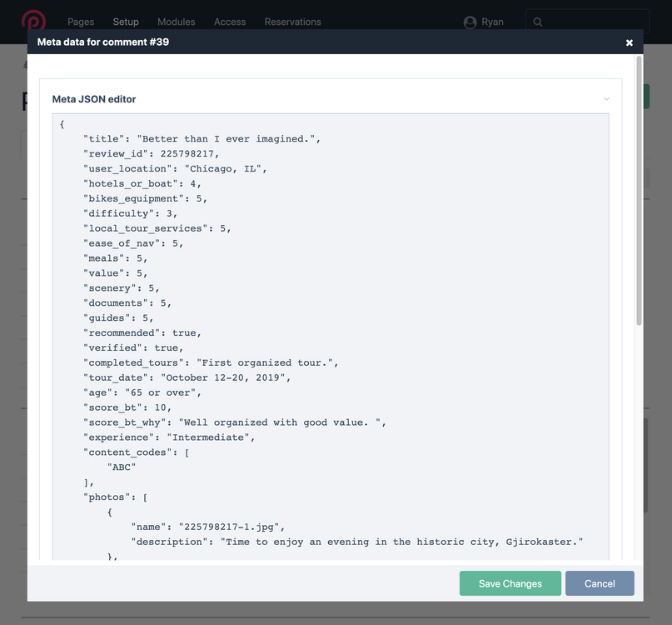Collapse the Meta JSON editor chevron
The height and width of the screenshot is (625, 672).
[606, 99]
